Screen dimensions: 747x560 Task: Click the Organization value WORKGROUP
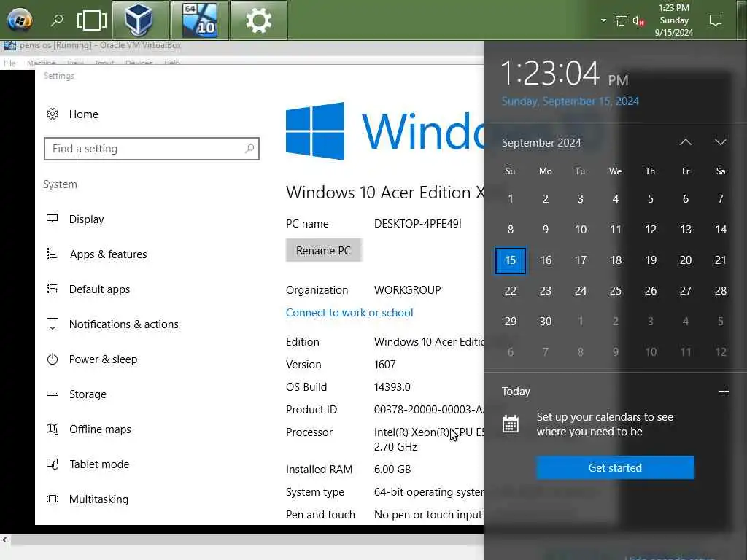coord(407,290)
